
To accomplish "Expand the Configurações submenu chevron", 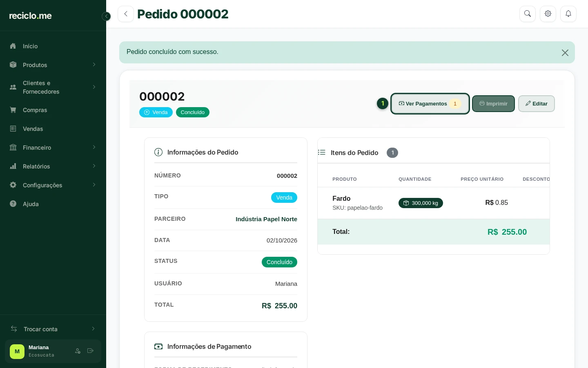I will pos(94,185).
